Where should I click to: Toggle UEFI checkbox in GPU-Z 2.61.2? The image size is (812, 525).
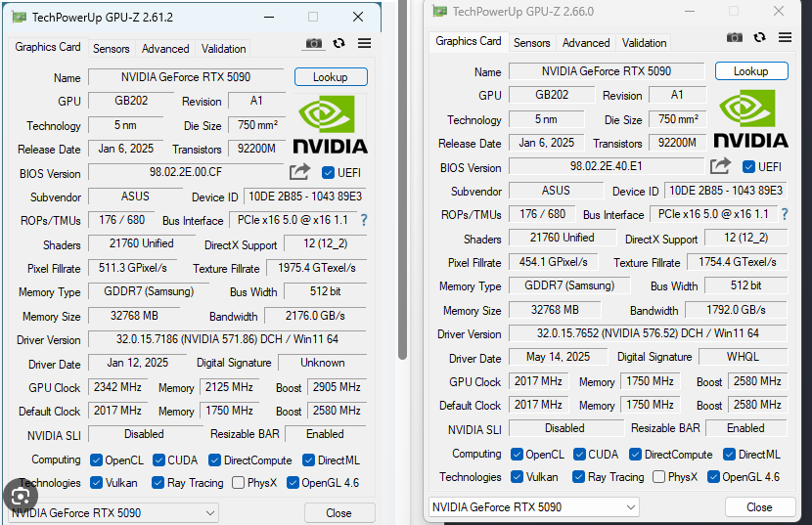(x=328, y=172)
